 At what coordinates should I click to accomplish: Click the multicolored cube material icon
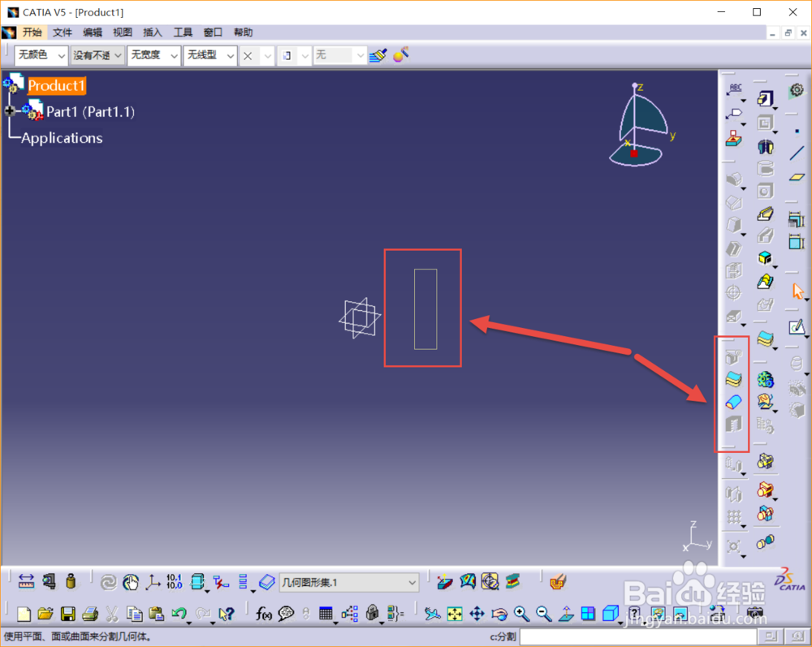tap(766, 258)
